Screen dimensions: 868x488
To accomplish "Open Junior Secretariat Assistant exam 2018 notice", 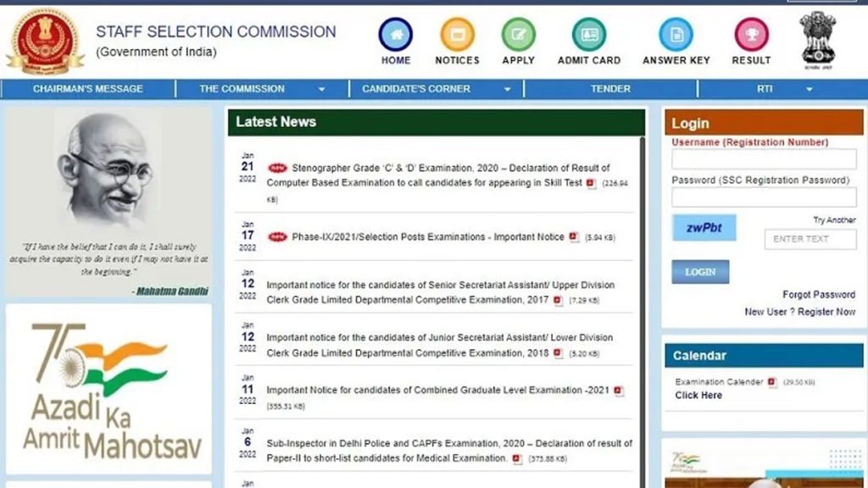I will point(440,346).
